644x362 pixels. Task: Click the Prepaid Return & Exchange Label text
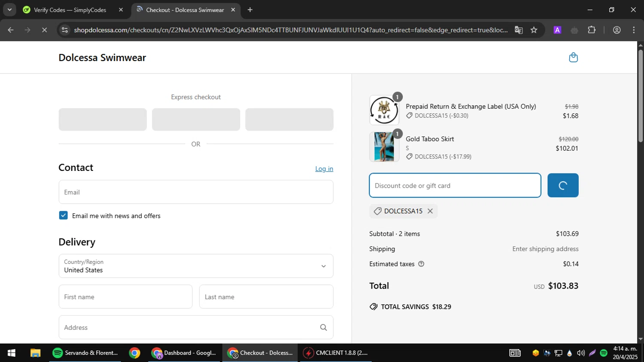pos(471,106)
